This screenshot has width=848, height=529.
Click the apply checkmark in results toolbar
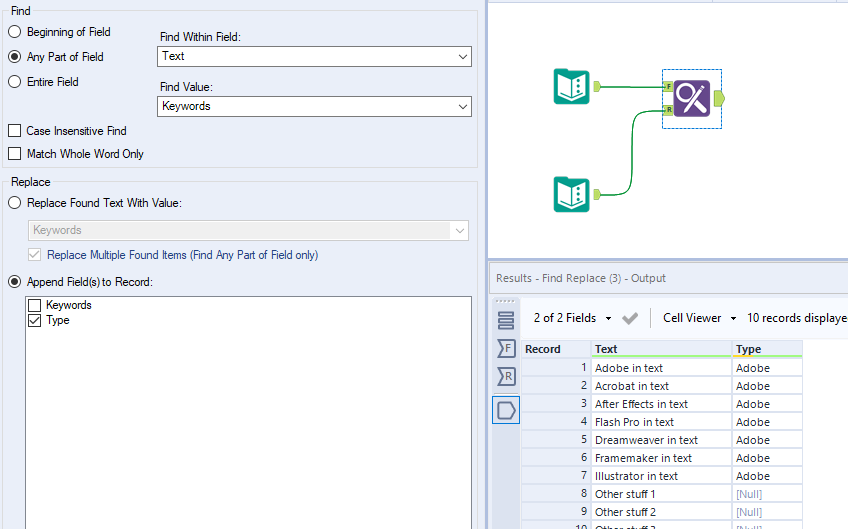coord(630,318)
